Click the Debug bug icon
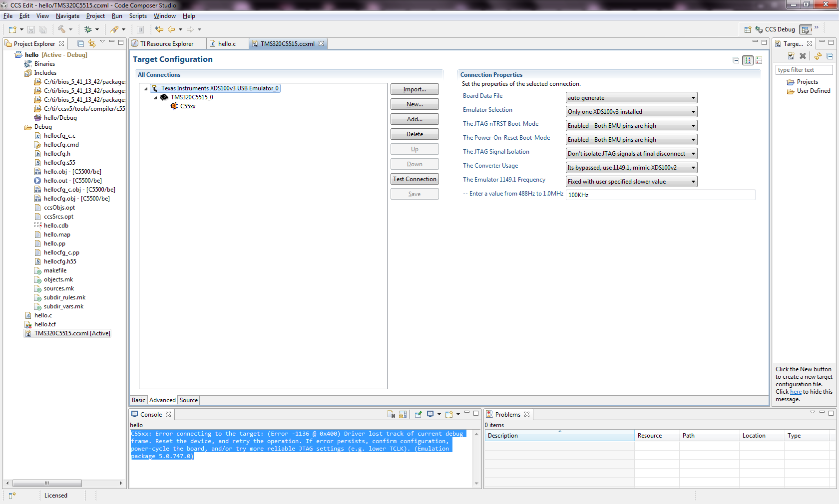839x504 pixels. point(88,29)
